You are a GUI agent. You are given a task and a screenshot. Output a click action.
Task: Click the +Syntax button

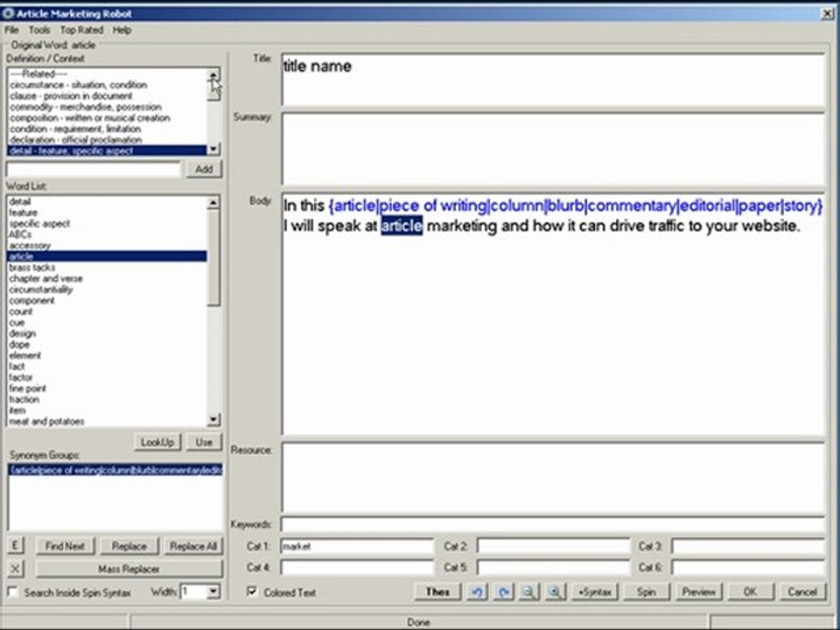[x=595, y=592]
